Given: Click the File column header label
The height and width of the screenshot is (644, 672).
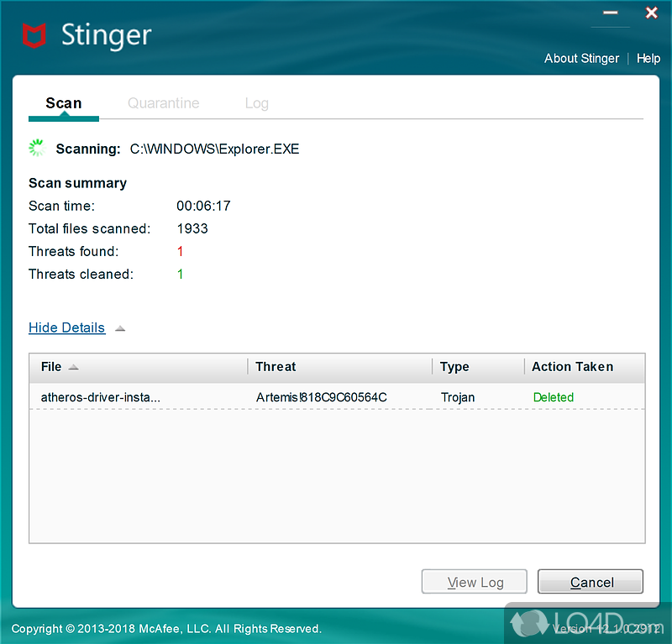Looking at the screenshot, I should coord(51,367).
